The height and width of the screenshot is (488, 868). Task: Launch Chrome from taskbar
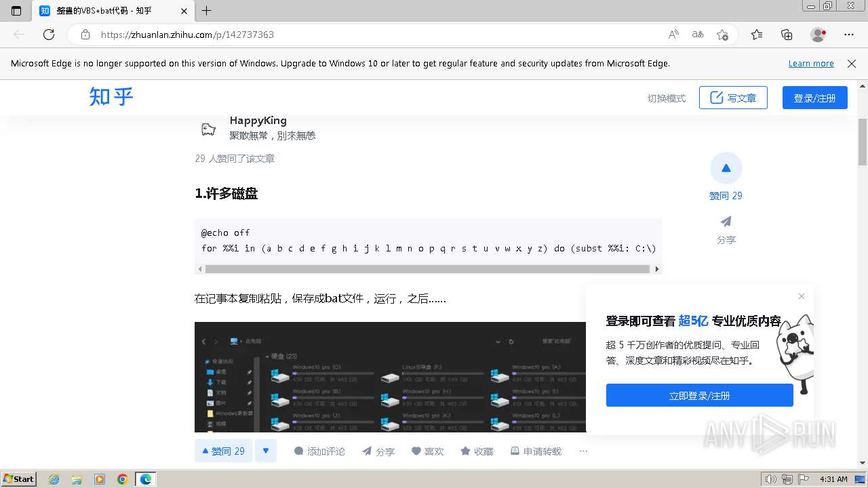[123, 479]
